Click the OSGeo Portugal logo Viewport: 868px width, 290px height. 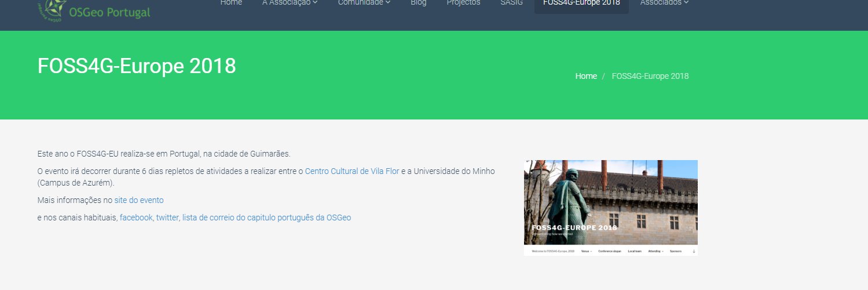95,10
